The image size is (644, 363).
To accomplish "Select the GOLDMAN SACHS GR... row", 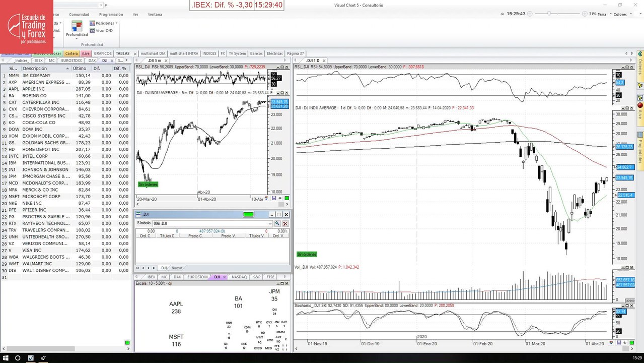I will pyautogui.click(x=65, y=143).
